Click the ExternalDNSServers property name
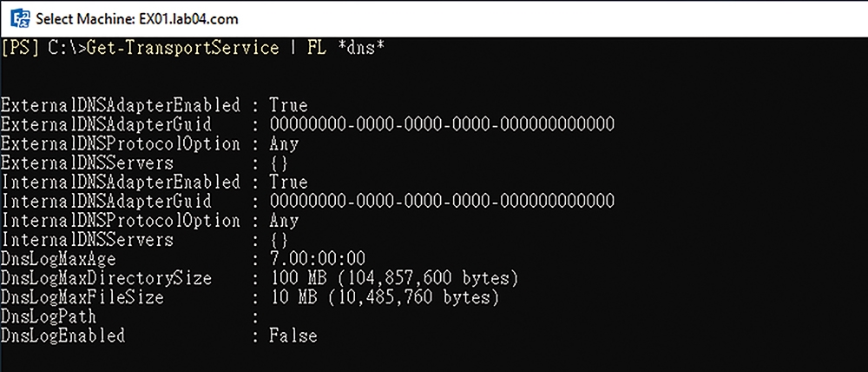This screenshot has width=868, height=372. tap(87, 163)
